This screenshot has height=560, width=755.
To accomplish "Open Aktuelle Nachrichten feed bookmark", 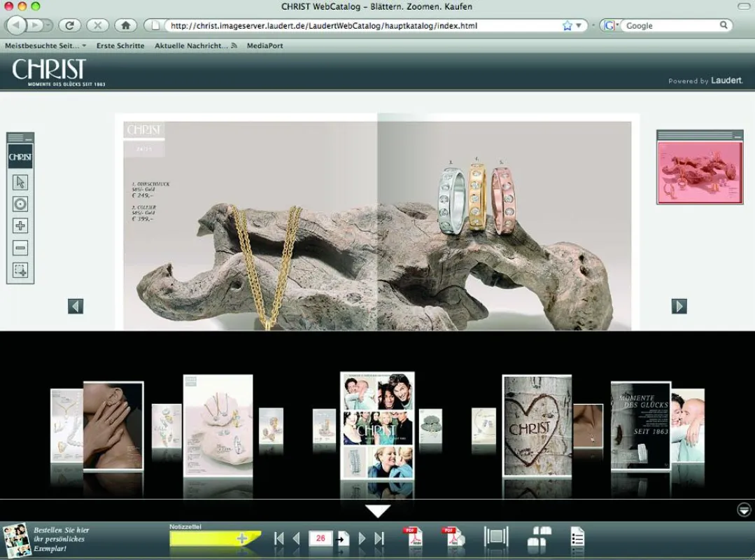I will tap(195, 45).
